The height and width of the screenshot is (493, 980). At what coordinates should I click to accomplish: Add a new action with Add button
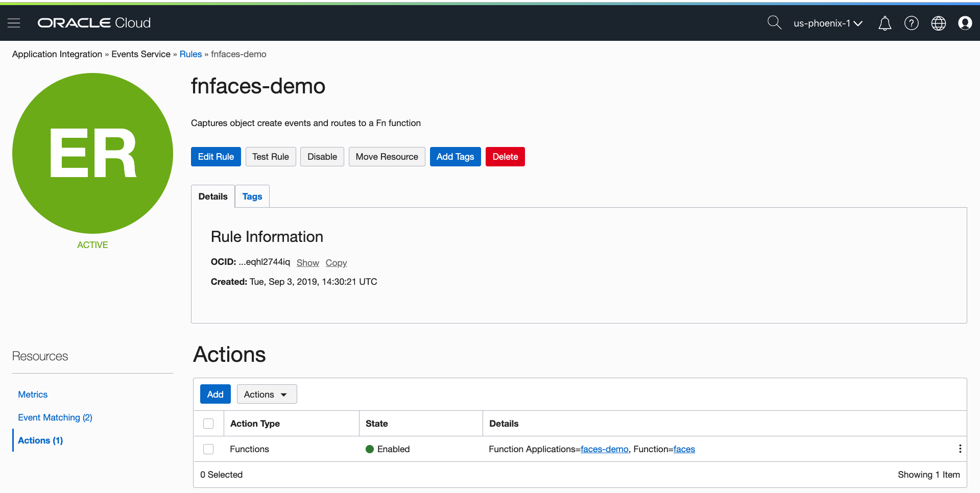click(216, 395)
